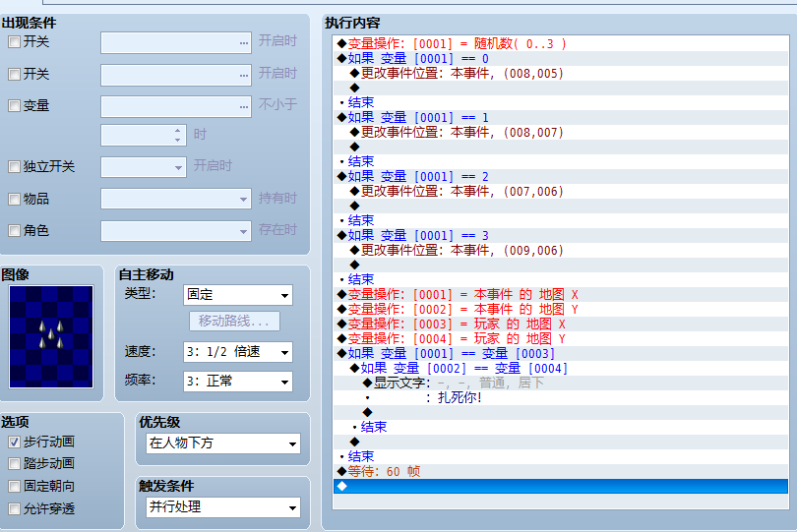Open the 角色 selection dropdown
Viewport: 797px width, 532px height.
176,231
